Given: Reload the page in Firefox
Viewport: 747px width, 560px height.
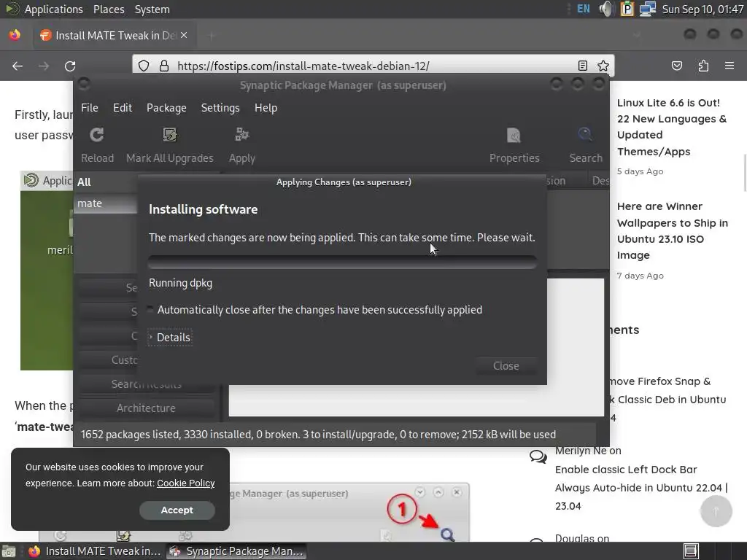Looking at the screenshot, I should [x=70, y=66].
